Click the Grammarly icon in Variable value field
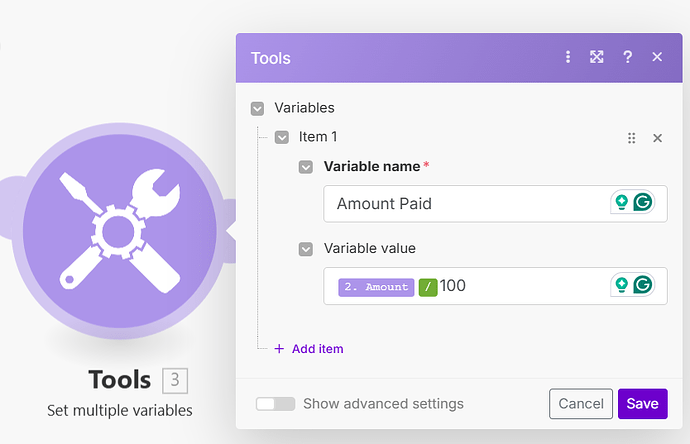This screenshot has height=444, width=690. tap(642, 286)
